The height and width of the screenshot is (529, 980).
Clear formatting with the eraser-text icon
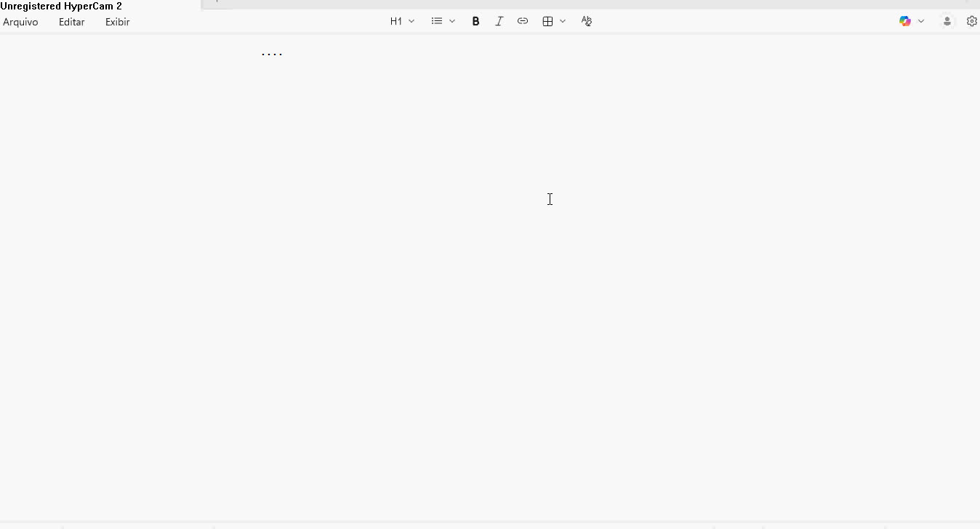(x=587, y=21)
